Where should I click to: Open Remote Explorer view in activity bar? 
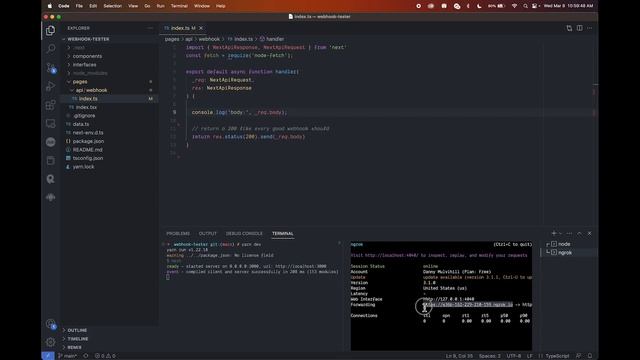51,123
